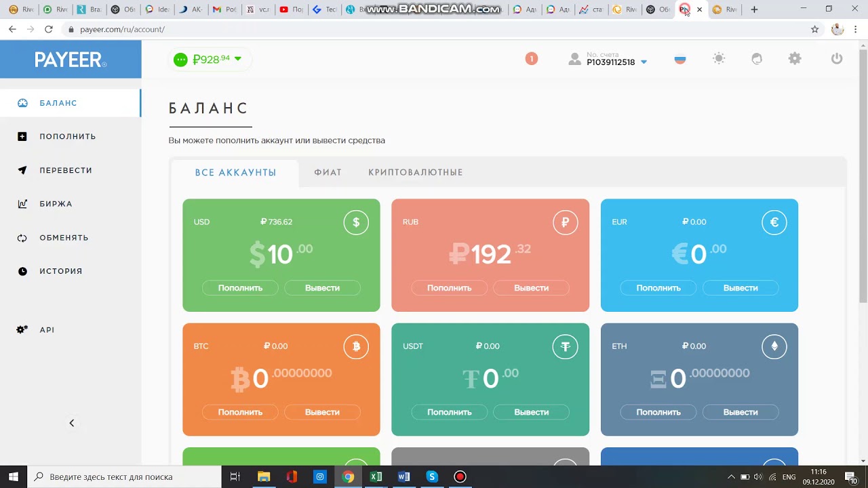The width and height of the screenshot is (868, 488).
Task: Click the green dots icon beside total balance
Action: pos(180,60)
